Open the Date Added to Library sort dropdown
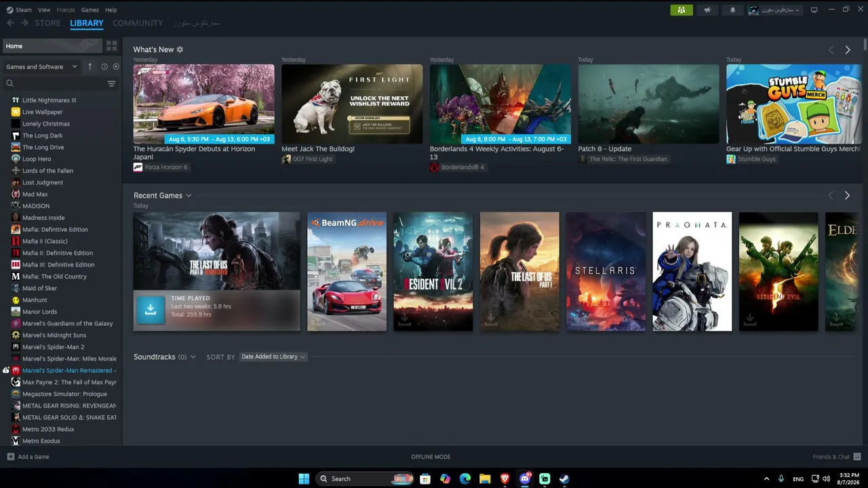The image size is (868, 488). click(273, 357)
